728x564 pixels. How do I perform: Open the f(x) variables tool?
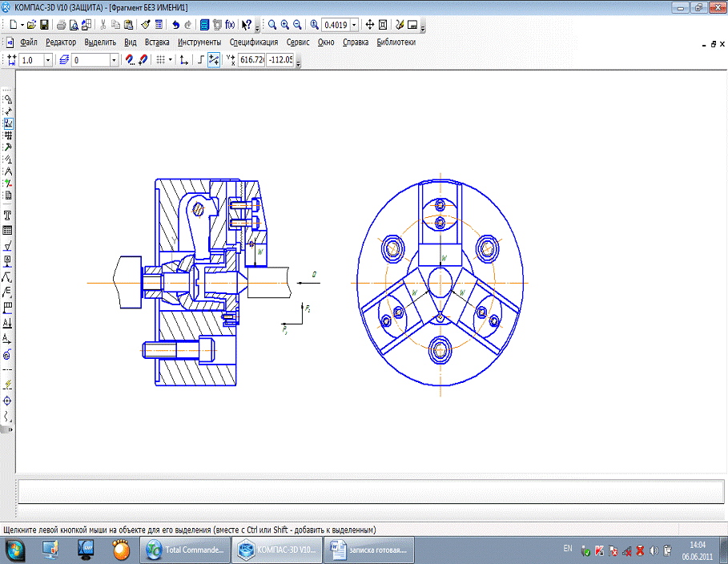231,25
